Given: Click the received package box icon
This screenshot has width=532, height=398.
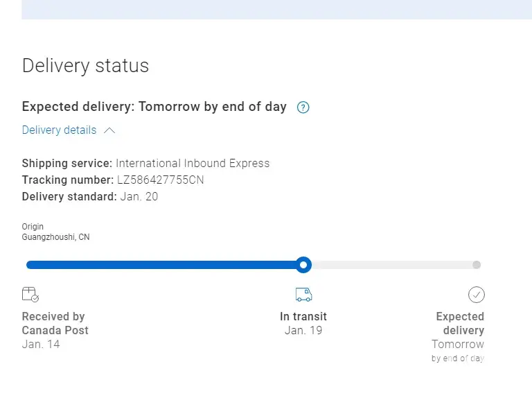Looking at the screenshot, I should [30, 295].
